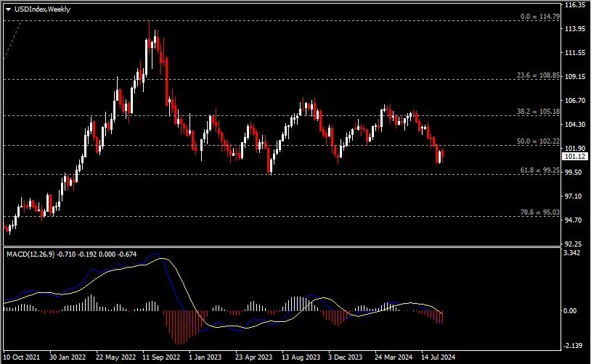Select the 78.6 = 95.03 Fibonacci label
This screenshot has height=364, width=591.
click(x=539, y=212)
